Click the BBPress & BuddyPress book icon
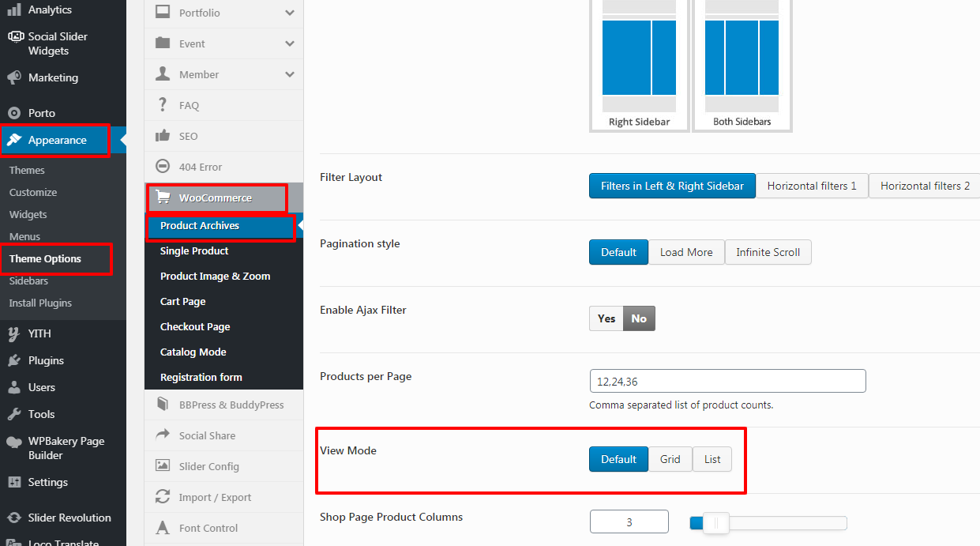Viewport: 980px width, 546px height. point(163,405)
